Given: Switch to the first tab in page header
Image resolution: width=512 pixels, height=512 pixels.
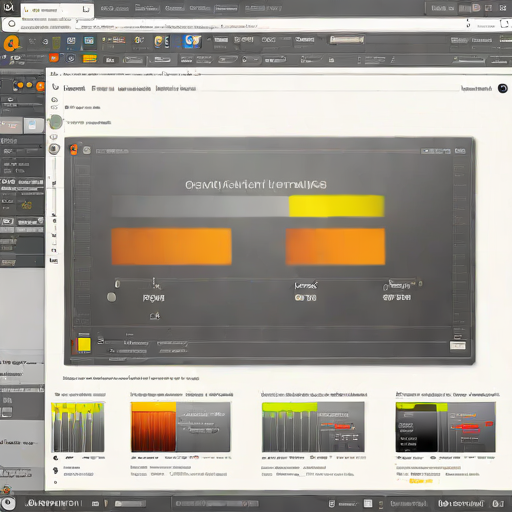Looking at the screenshot, I should coord(74,88).
